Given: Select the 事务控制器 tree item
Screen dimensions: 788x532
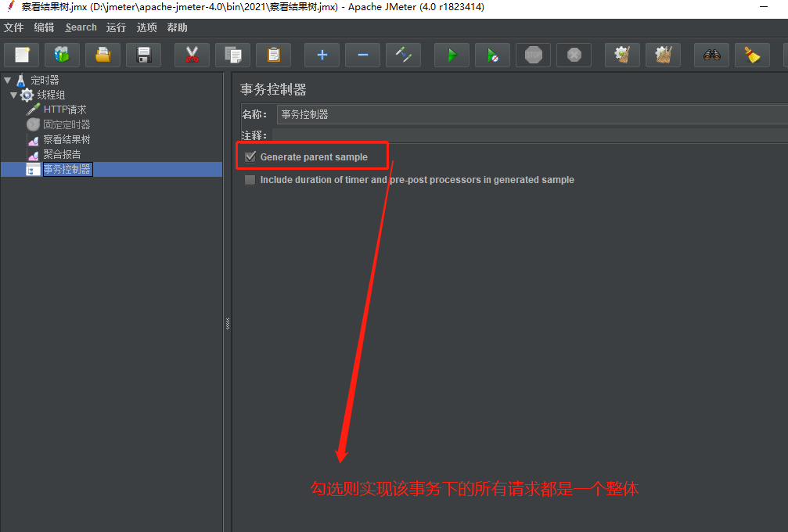Looking at the screenshot, I should [x=67, y=169].
